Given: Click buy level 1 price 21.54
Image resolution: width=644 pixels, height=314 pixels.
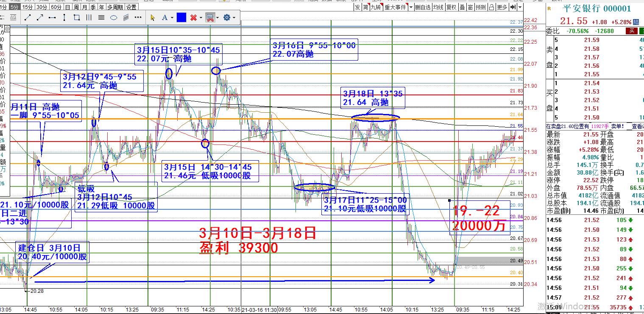Looking at the screenshot, I should (591, 83).
